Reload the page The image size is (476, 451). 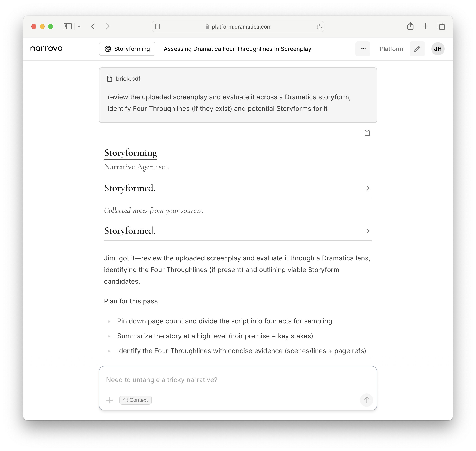[x=319, y=27]
